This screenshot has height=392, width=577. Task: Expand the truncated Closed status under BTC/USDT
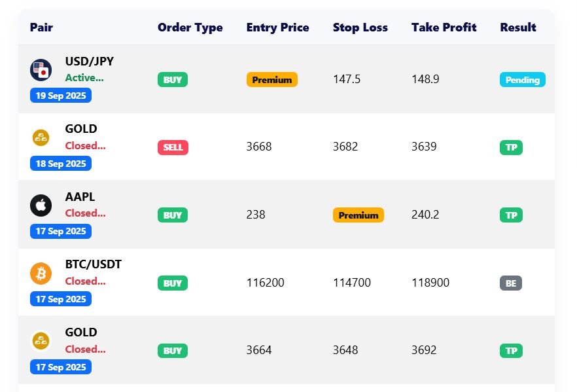point(85,281)
